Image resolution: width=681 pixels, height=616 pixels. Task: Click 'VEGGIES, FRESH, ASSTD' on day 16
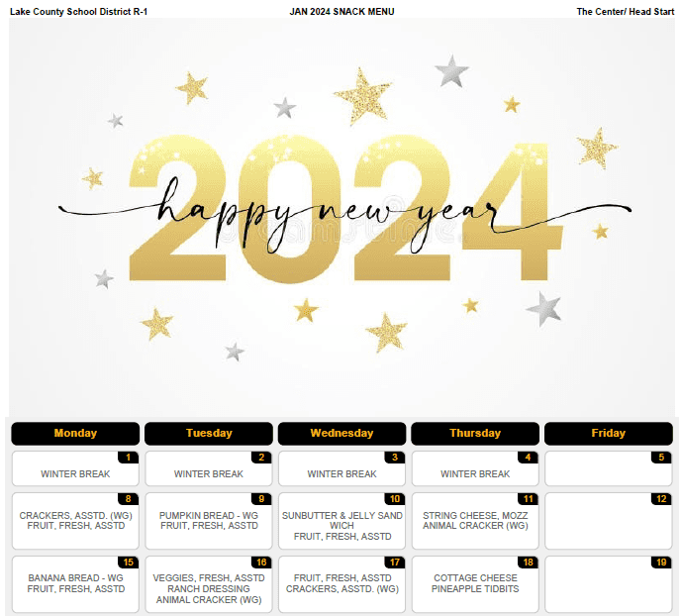pyautogui.click(x=209, y=578)
